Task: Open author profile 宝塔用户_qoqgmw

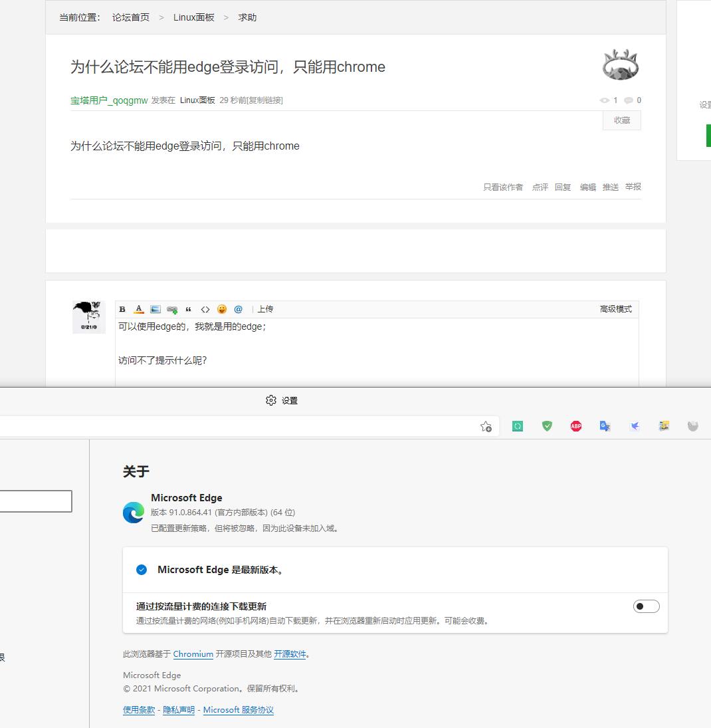Action: tap(109, 100)
